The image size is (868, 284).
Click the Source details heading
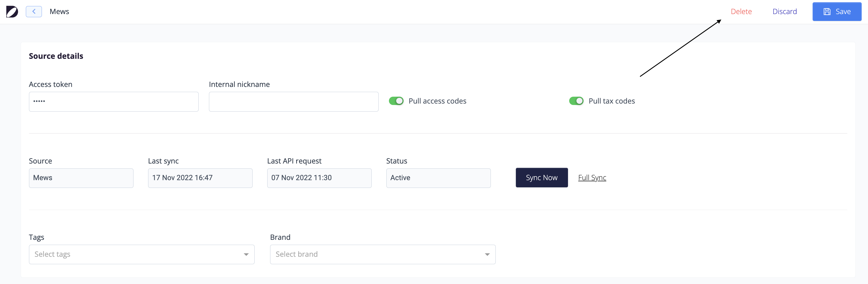(56, 56)
